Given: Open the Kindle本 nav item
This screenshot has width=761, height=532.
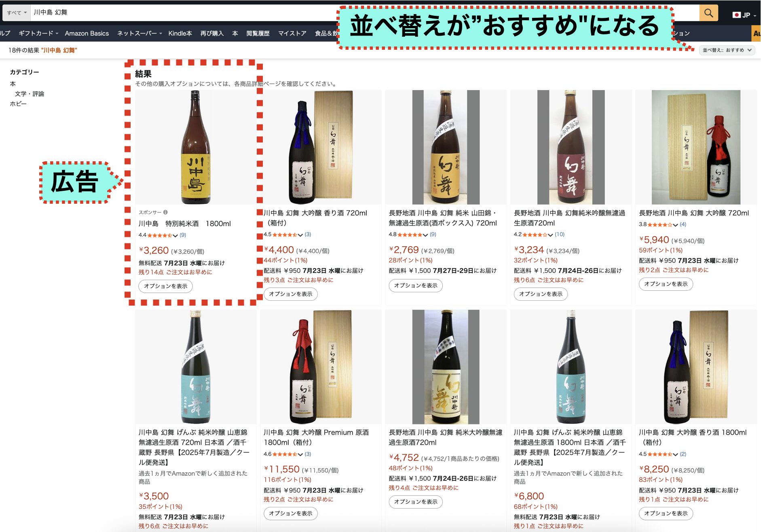Looking at the screenshot, I should click(180, 33).
